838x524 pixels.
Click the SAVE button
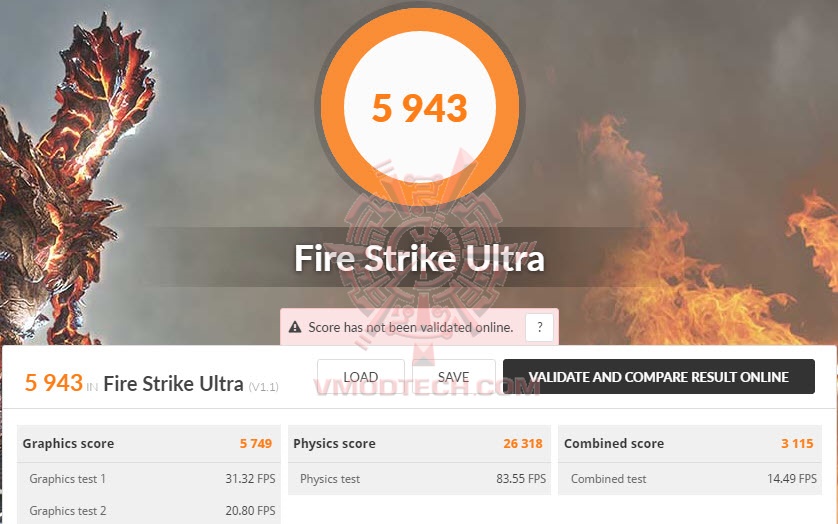pos(453,376)
